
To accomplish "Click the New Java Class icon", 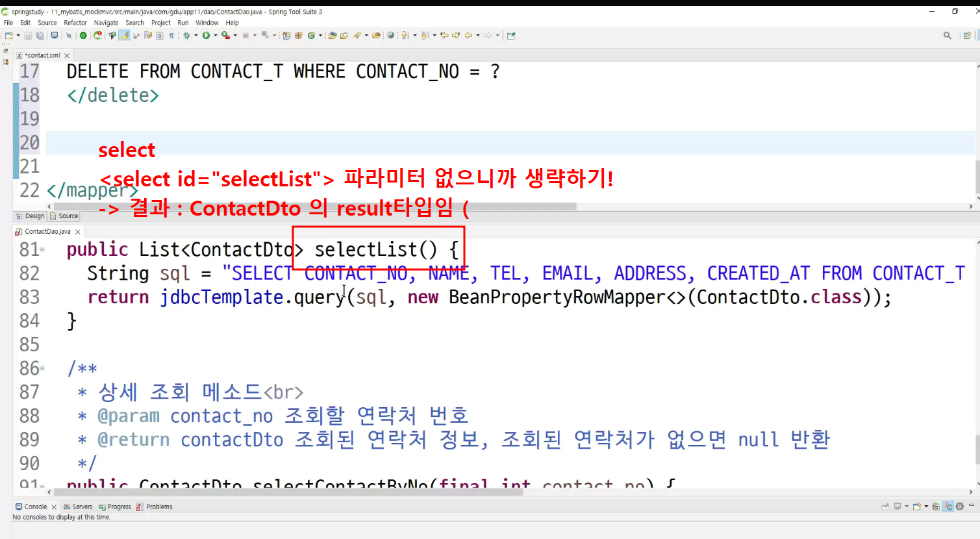I will [x=311, y=36].
